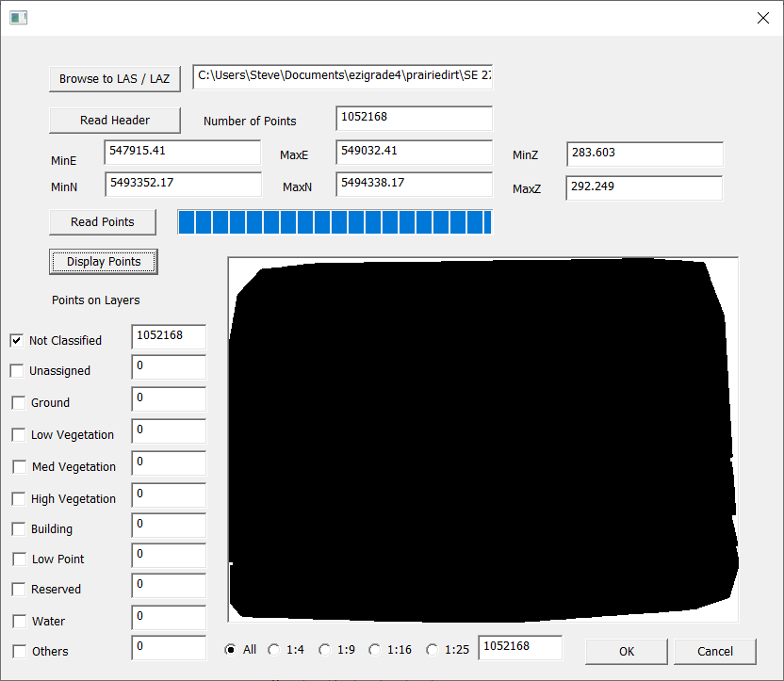Choose the 1:16 thinning radio option
Viewport: 784px width, 681px height.
(x=374, y=650)
